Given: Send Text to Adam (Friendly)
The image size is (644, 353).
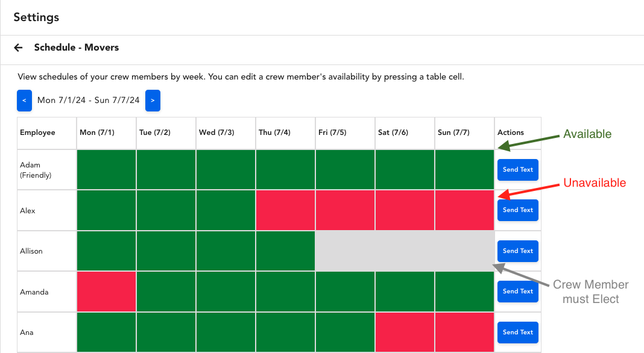Looking at the screenshot, I should click(x=517, y=170).
